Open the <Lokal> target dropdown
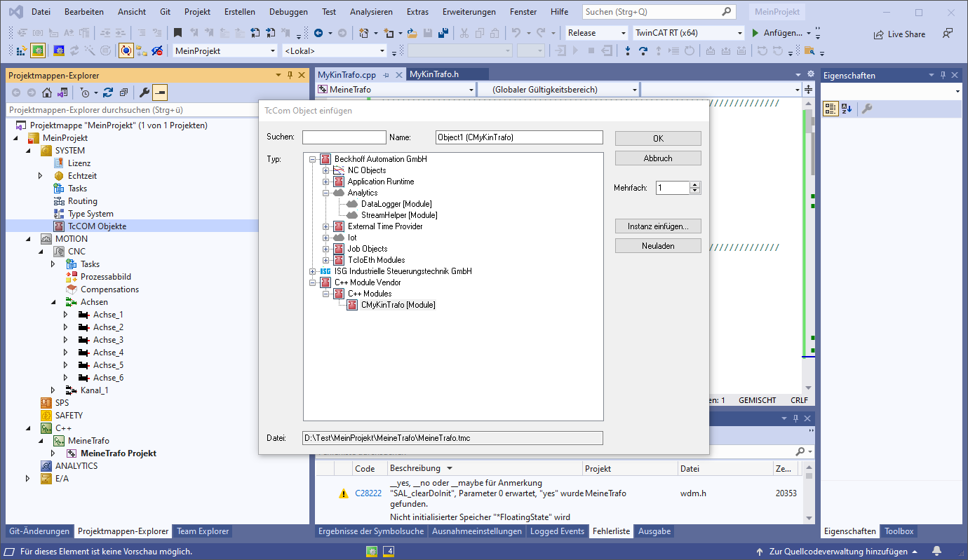The width and height of the screenshot is (968, 560). 334,51
